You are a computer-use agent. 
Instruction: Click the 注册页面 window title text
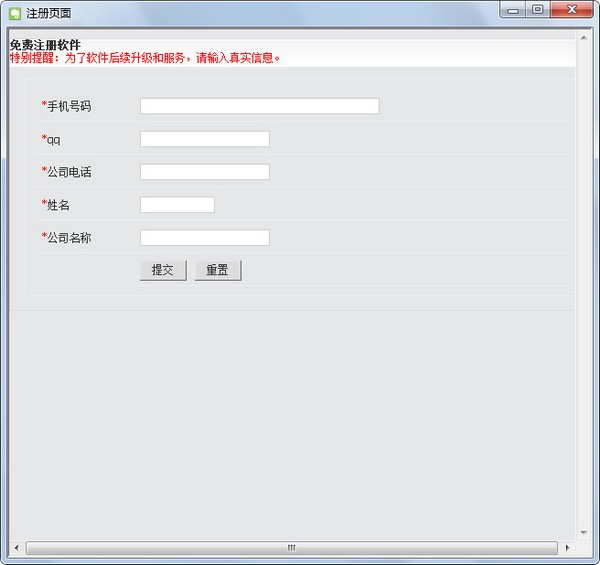[49, 13]
